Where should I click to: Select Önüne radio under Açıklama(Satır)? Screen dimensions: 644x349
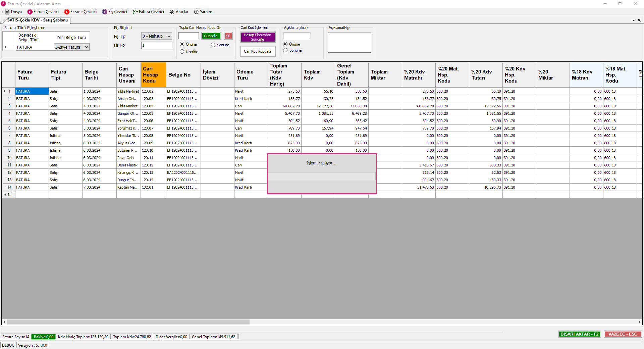[x=285, y=44]
